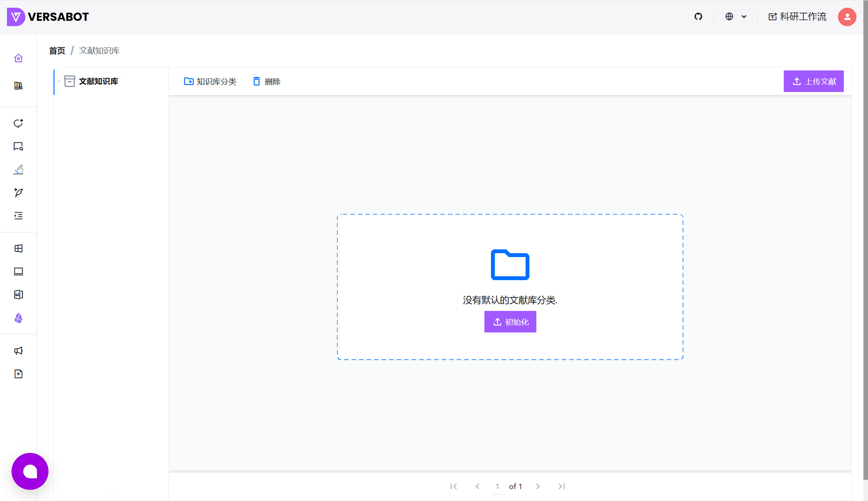The width and height of the screenshot is (868, 501).
Task: Collapse the 文献知识库 tree node arrow
Action: pos(59,81)
